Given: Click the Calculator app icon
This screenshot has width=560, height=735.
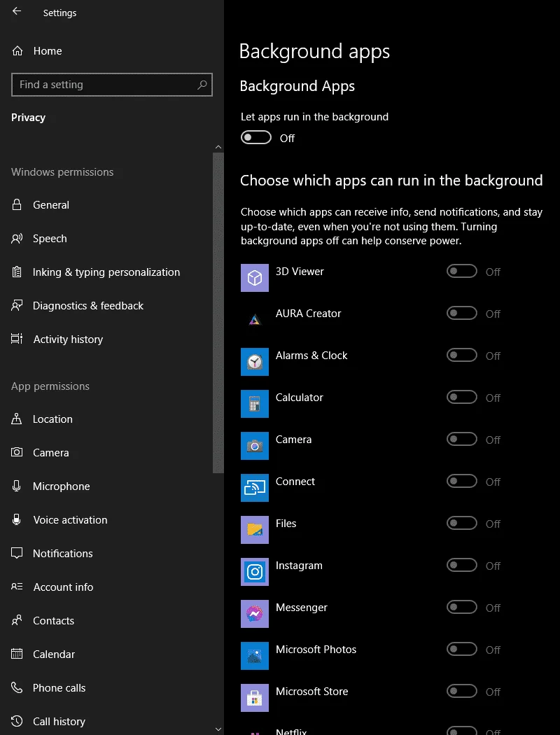Looking at the screenshot, I should tap(255, 404).
